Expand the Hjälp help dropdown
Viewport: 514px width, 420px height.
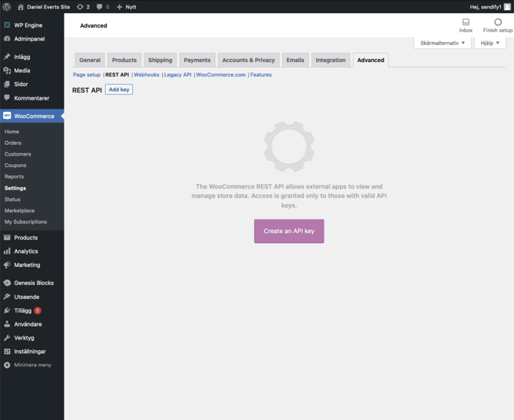[x=489, y=43]
